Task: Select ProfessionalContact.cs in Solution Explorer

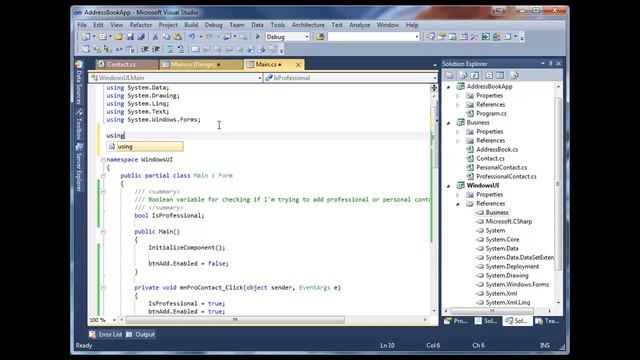Action: click(x=506, y=177)
